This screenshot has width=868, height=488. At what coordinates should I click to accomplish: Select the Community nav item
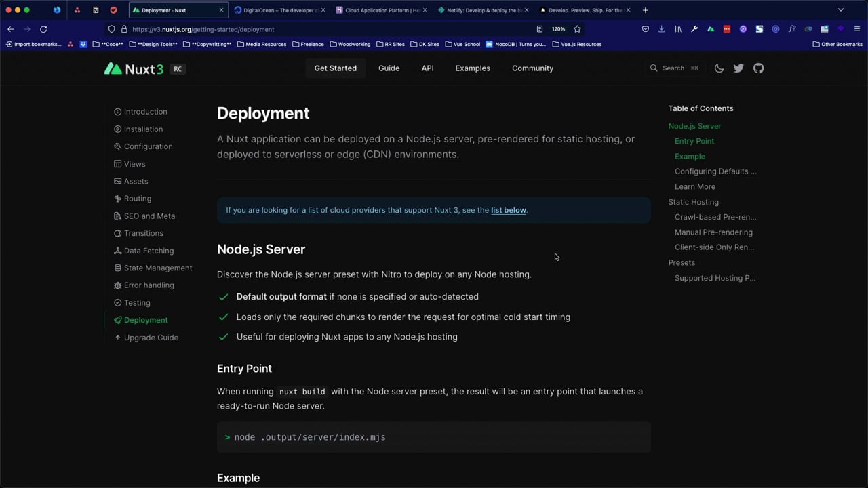click(532, 68)
